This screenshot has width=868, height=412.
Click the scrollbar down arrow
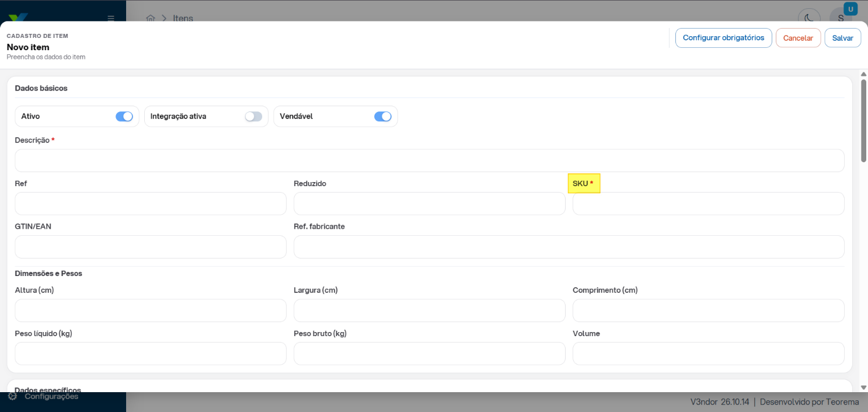[x=863, y=387]
